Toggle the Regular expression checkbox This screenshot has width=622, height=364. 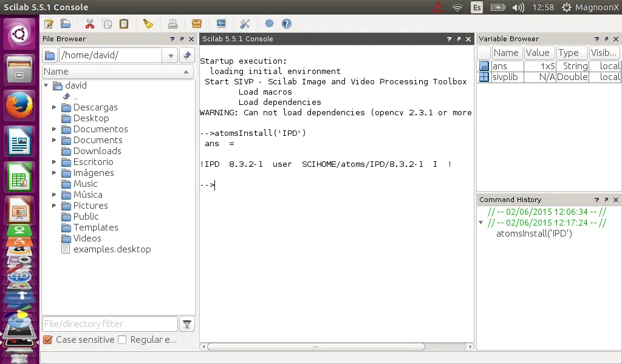[x=122, y=340]
